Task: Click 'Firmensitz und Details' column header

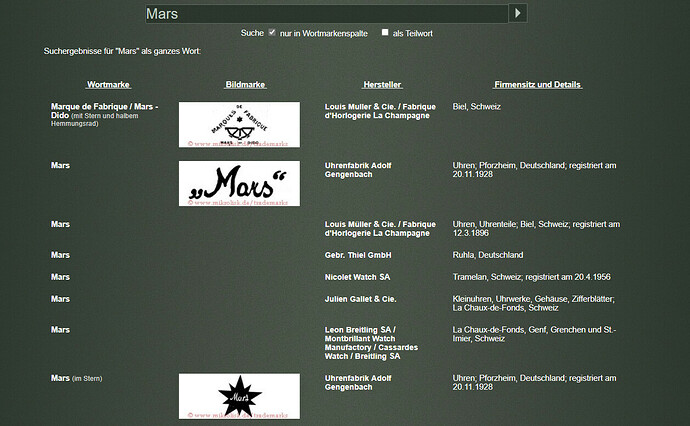Action: point(537,84)
